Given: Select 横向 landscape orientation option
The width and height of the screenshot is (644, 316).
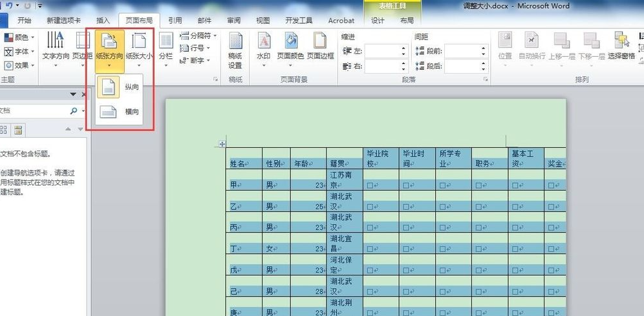Looking at the screenshot, I should pyautogui.click(x=119, y=112).
